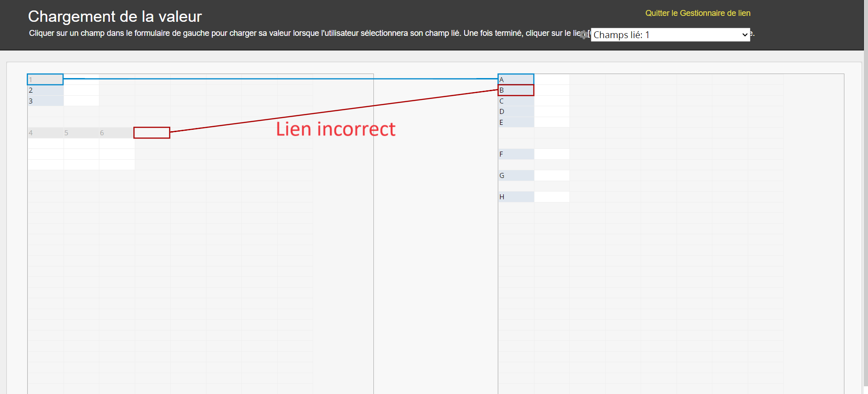Click the white input cell next to H
This screenshot has height=394, width=868.
point(552,197)
